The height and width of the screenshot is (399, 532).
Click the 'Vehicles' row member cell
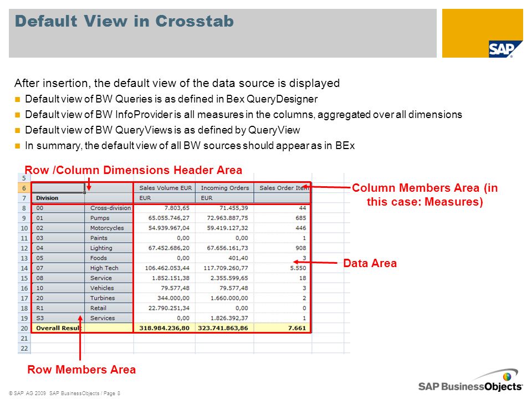[x=109, y=288]
